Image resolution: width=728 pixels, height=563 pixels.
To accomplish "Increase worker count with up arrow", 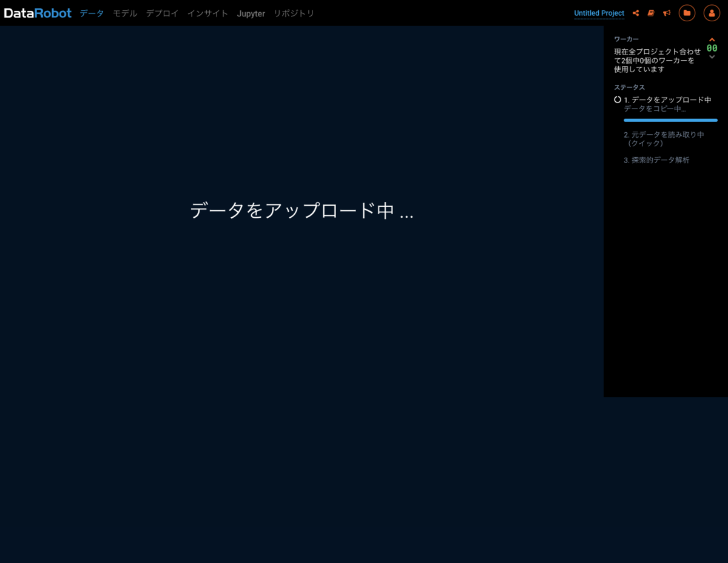I will (x=712, y=40).
